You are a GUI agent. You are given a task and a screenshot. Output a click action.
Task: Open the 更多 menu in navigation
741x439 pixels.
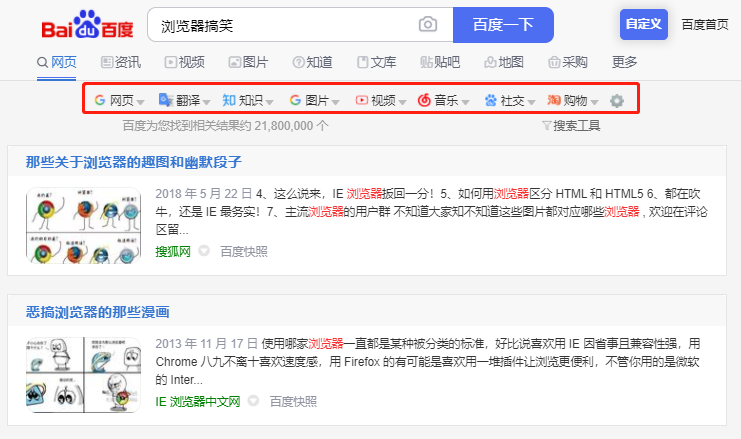point(625,62)
